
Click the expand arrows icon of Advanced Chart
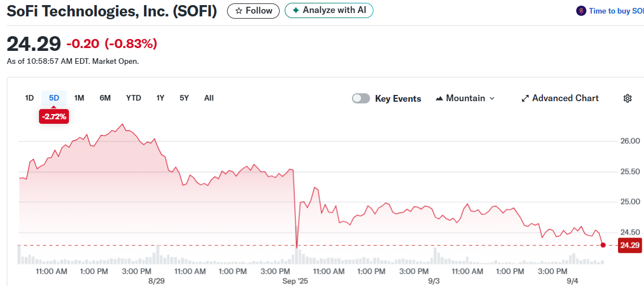(x=525, y=98)
